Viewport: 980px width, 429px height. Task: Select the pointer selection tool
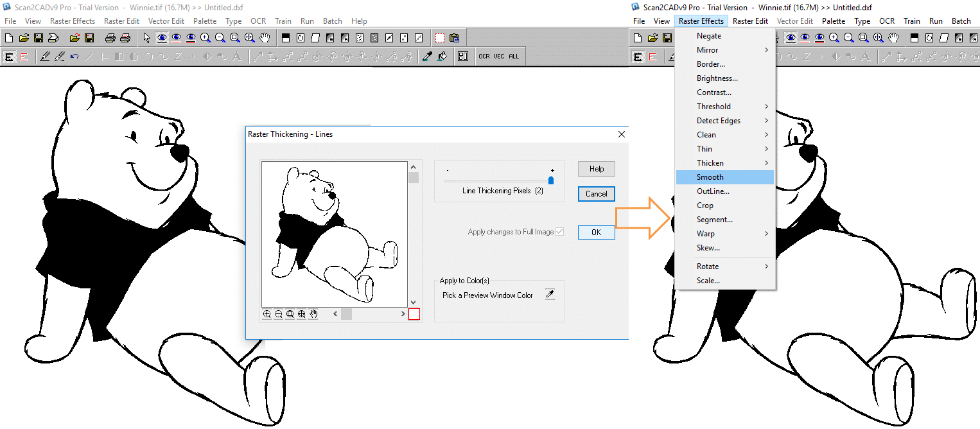pyautogui.click(x=146, y=37)
